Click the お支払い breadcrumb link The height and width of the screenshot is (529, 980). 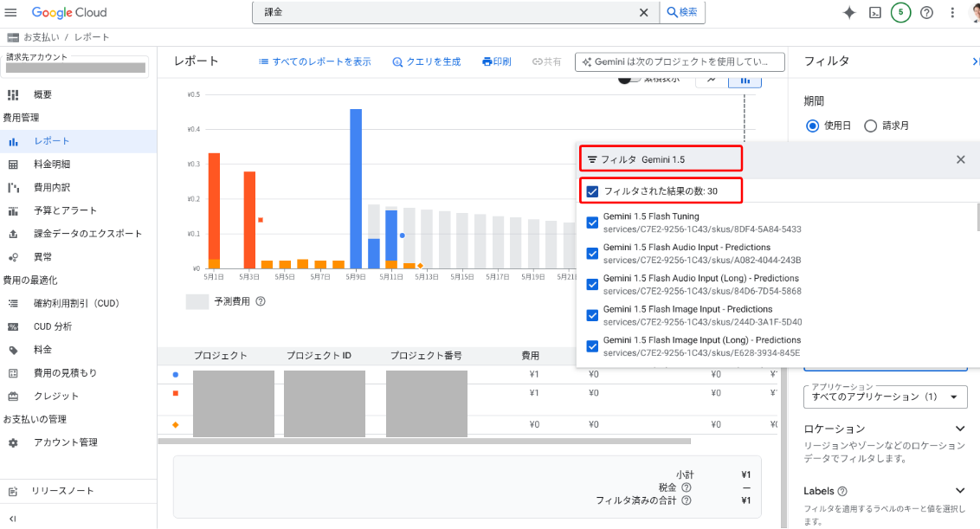tap(42, 37)
